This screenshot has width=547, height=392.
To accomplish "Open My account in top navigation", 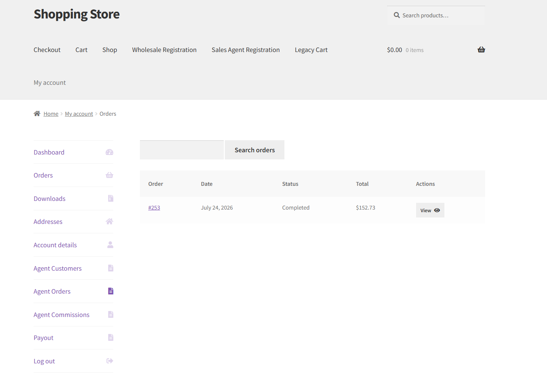I will 50,83.
